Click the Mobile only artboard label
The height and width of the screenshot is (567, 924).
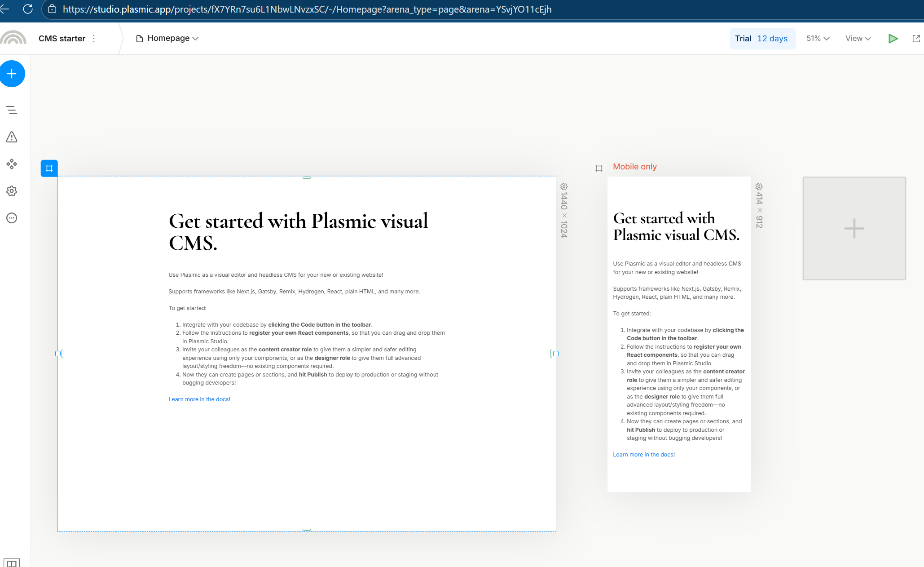click(x=634, y=167)
